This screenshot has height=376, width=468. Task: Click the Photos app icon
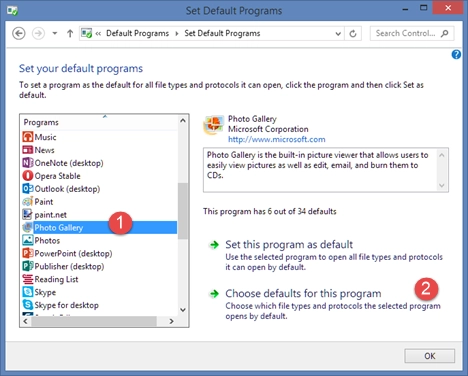coord(28,240)
